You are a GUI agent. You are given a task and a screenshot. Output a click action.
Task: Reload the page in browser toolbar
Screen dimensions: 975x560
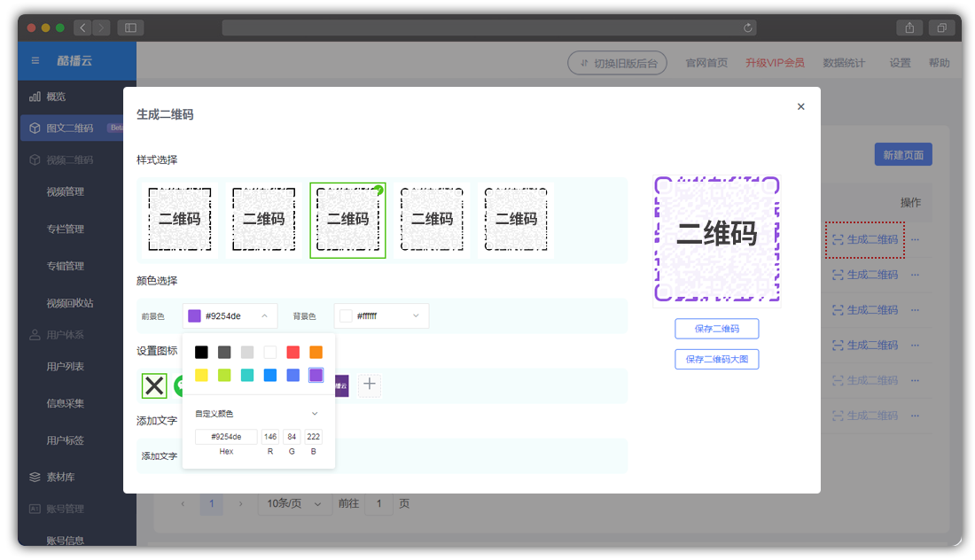(x=747, y=27)
